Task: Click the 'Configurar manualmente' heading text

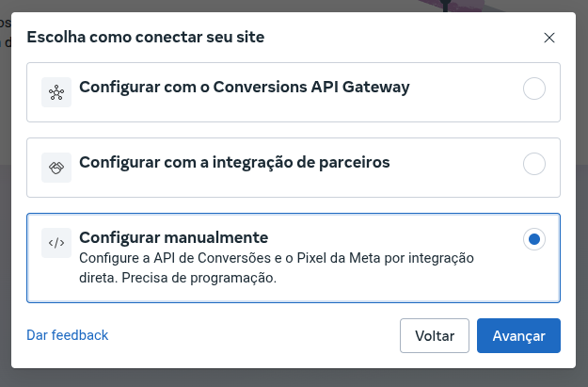Action: pos(174,237)
